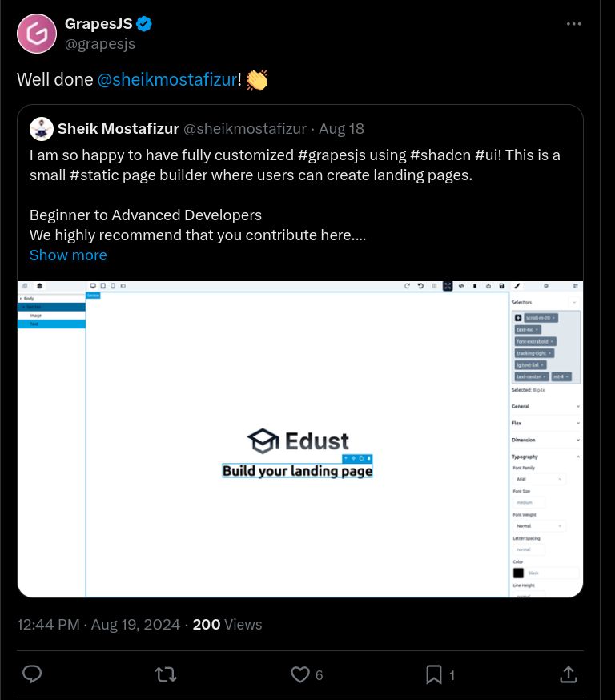This screenshot has width=615, height=700.
Task: Like the tweet with the heart icon
Action: [300, 674]
